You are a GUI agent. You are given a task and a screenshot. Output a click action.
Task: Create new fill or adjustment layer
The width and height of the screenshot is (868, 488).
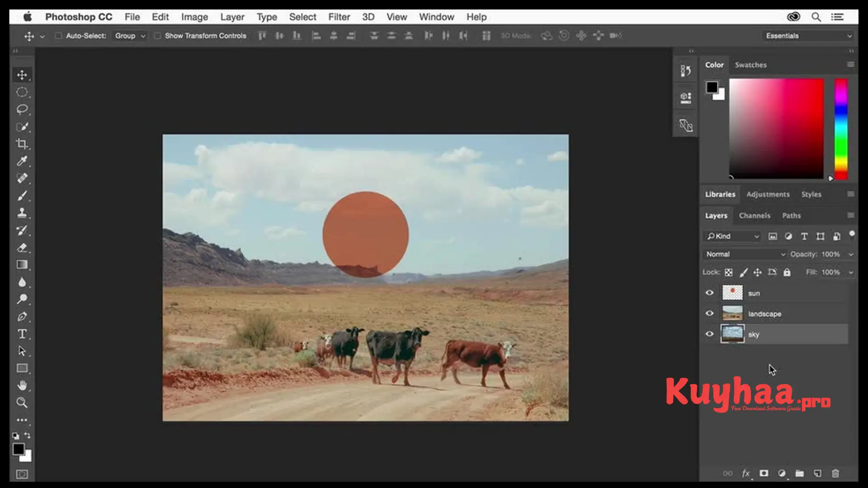click(782, 473)
